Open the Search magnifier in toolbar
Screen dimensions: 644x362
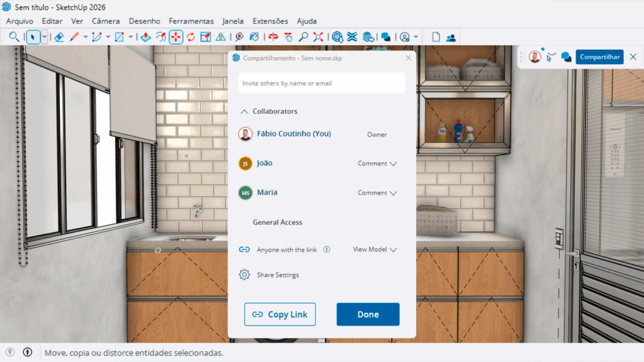click(14, 37)
